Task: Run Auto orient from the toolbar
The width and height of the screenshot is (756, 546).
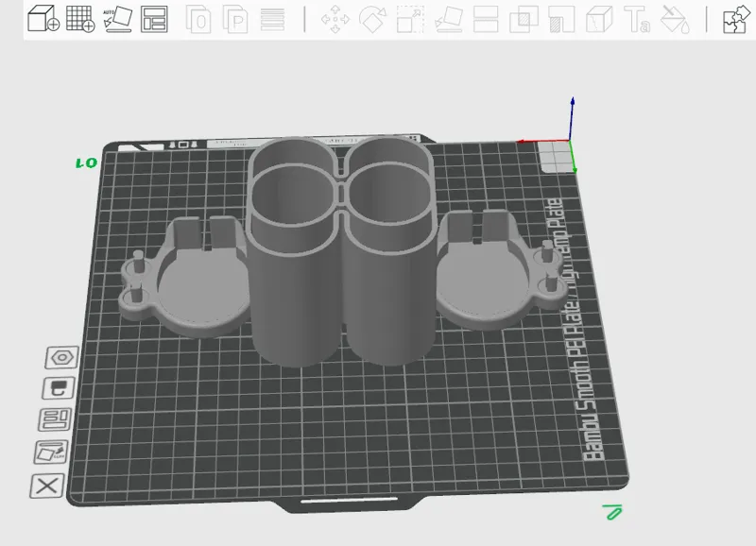Action: 117,19
